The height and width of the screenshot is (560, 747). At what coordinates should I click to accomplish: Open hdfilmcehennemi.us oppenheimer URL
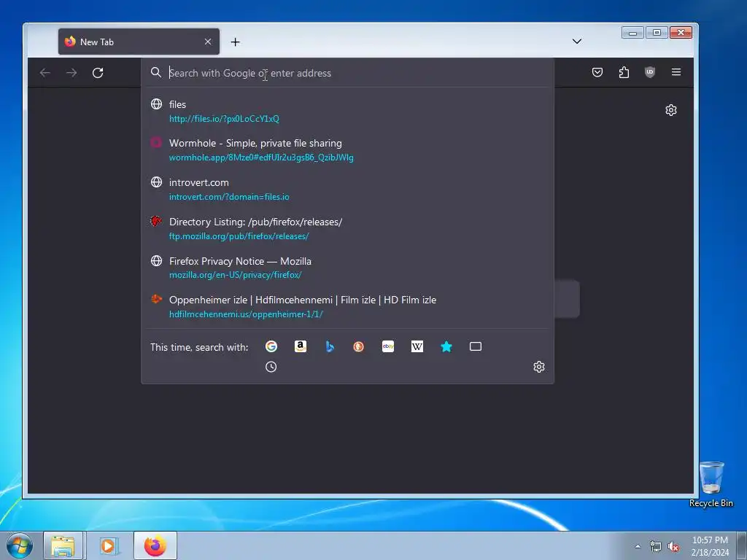[246, 314]
